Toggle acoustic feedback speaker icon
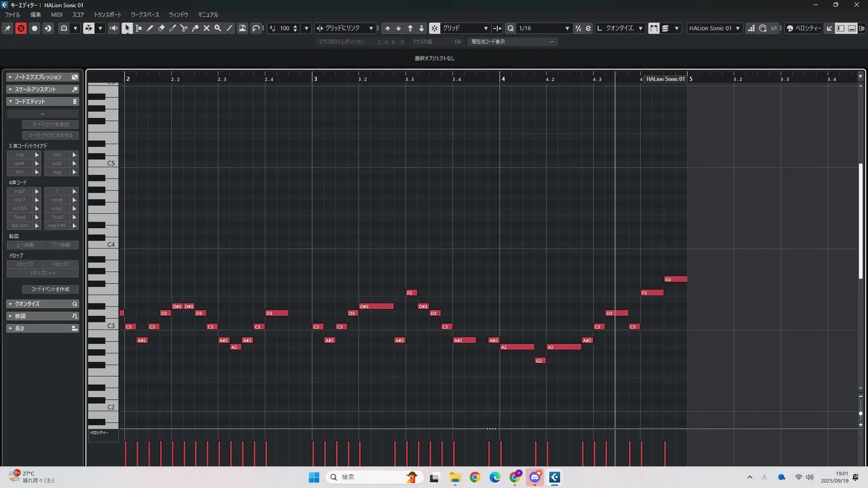Viewport: 868px width, 488px height. pos(113,28)
